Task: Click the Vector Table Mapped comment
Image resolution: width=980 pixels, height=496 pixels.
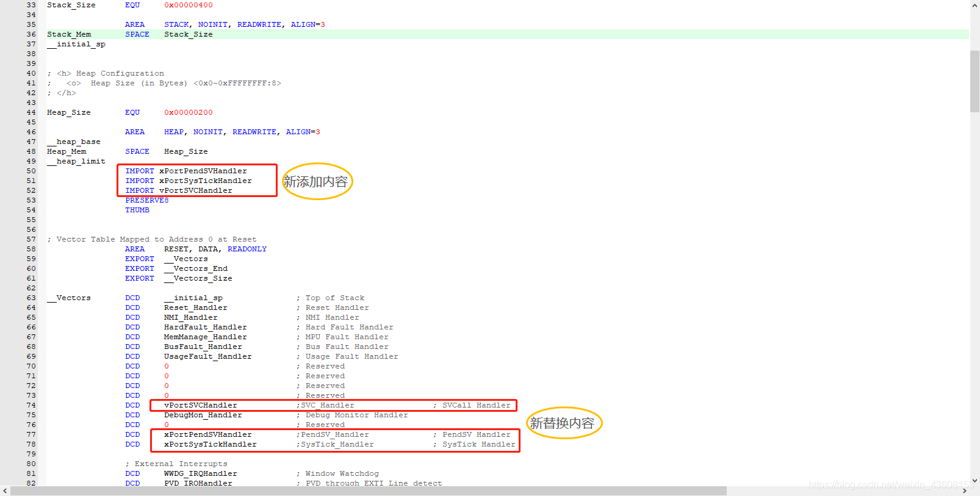Action: [152, 239]
